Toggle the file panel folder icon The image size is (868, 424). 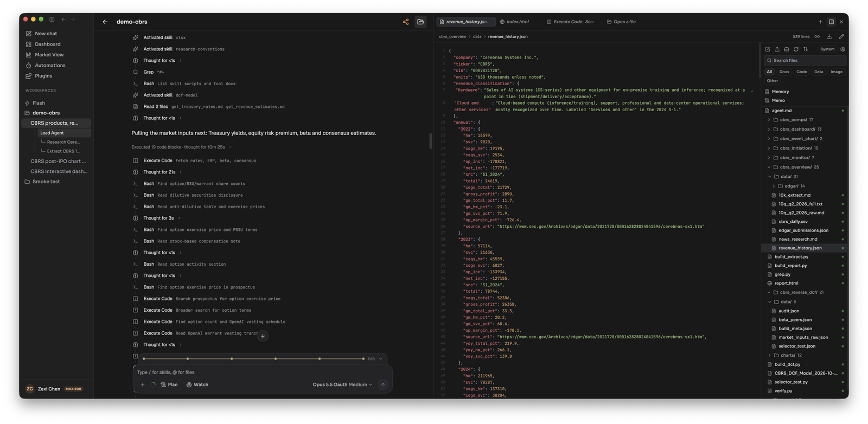(x=420, y=22)
